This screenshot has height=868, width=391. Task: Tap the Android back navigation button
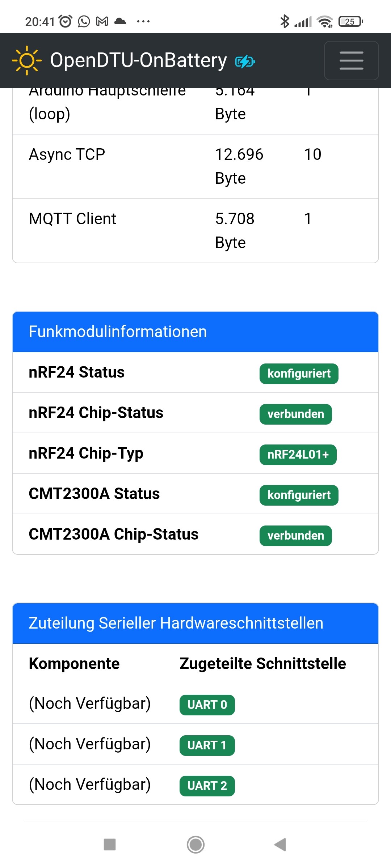280,844
